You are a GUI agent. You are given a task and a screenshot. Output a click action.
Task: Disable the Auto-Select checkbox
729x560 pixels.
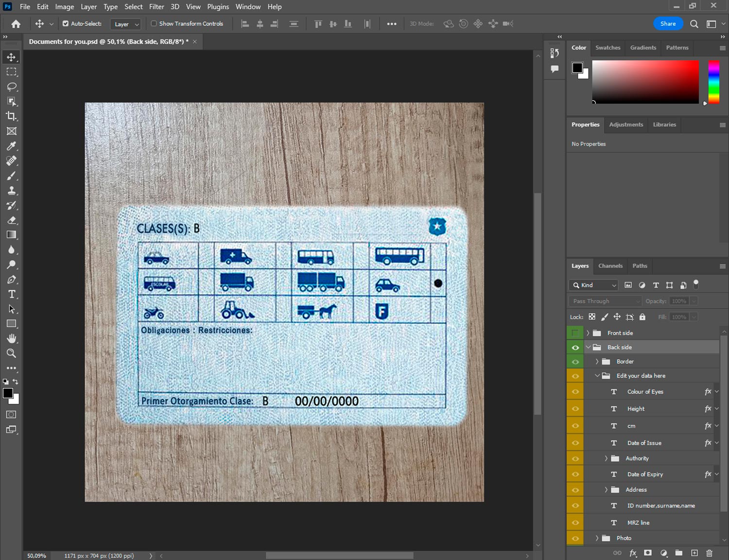(66, 23)
